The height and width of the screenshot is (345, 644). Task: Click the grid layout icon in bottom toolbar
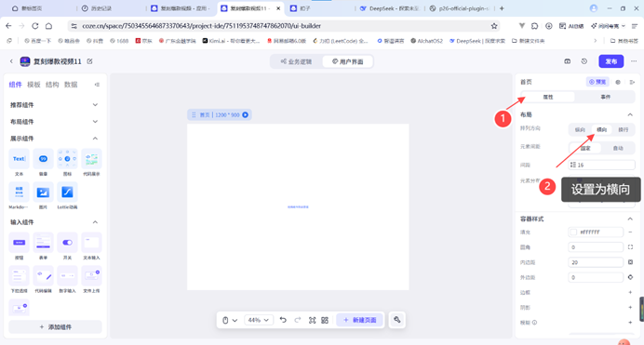[x=325, y=320]
